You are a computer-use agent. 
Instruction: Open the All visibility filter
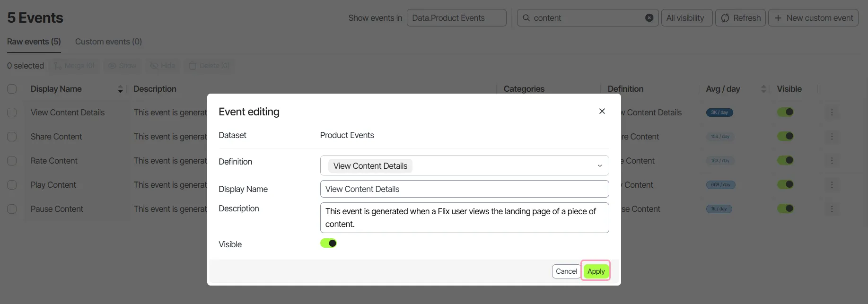[x=686, y=18]
